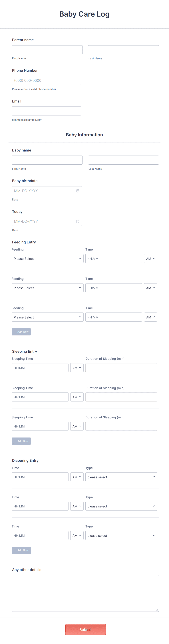Click Add Row under Diapering Entry
Screen dimensions: 169x644
pyautogui.click(x=21, y=550)
